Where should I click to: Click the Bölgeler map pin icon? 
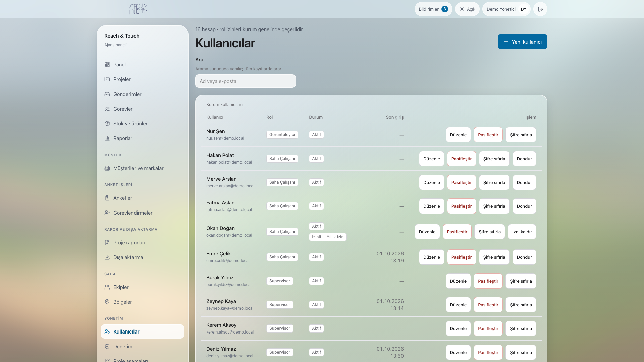pos(107,302)
